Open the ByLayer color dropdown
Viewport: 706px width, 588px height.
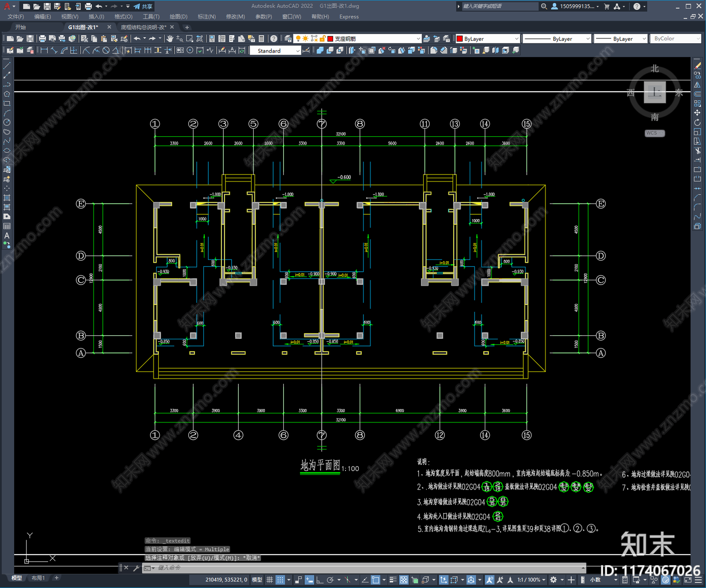pos(487,39)
